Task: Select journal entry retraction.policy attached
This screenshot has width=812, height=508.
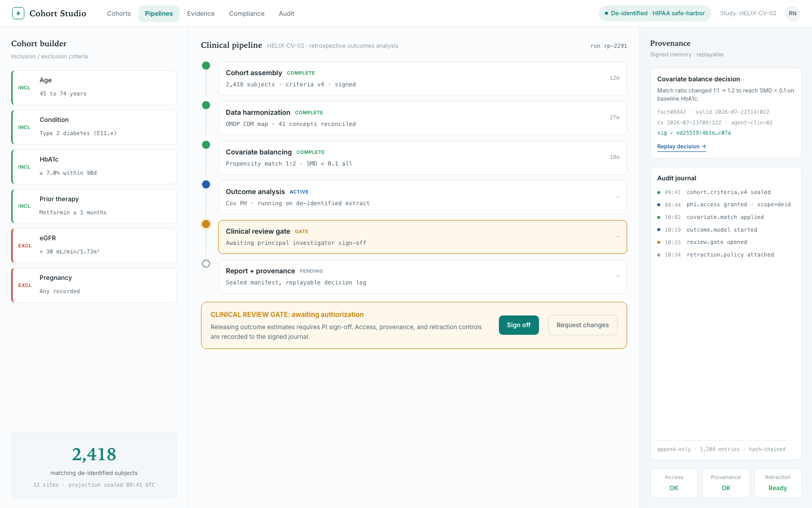Action: coord(726,255)
